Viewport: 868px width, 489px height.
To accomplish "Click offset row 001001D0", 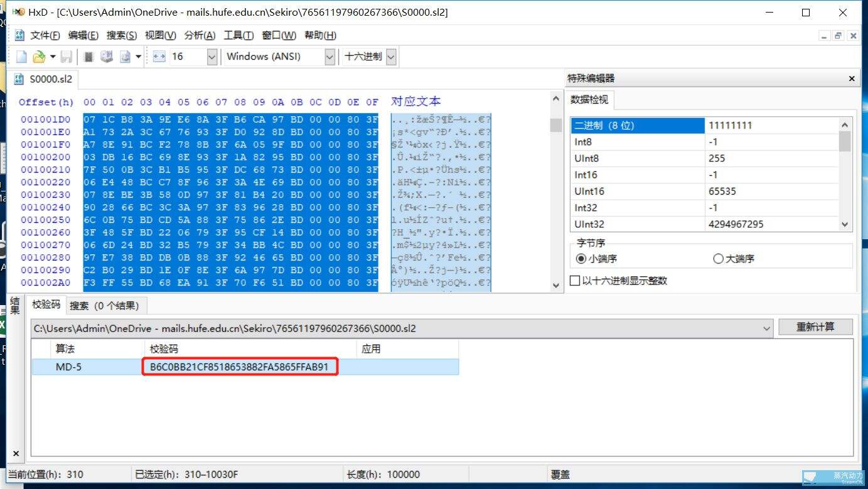I will [45, 119].
